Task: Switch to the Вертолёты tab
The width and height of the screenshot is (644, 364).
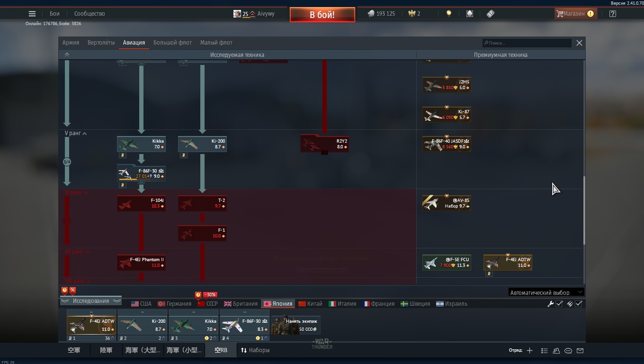Action: click(x=101, y=43)
